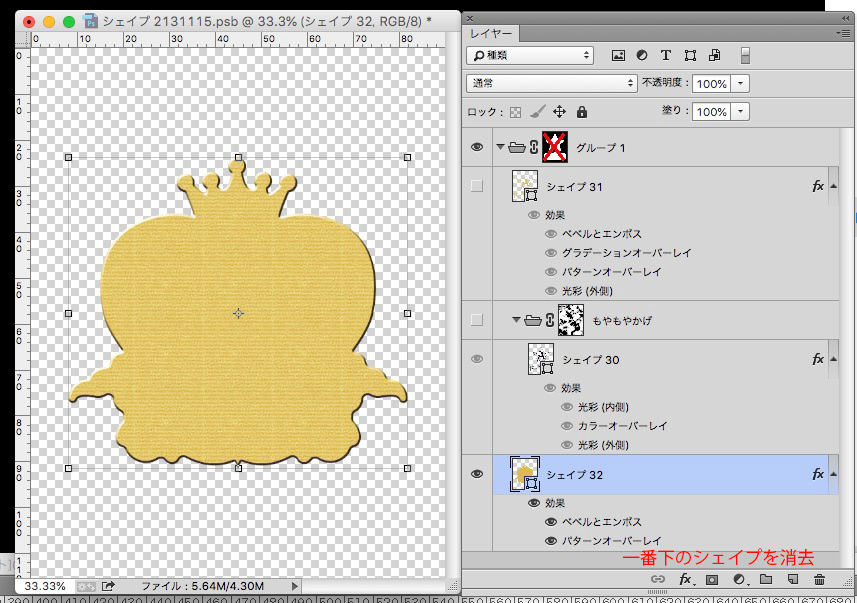The image size is (857, 603).
Task: Open the 不透明度 opacity dropdown arrow
Action: click(740, 84)
